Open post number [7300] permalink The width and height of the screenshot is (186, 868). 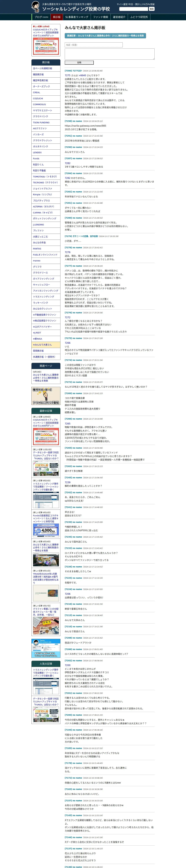click(68, 71)
